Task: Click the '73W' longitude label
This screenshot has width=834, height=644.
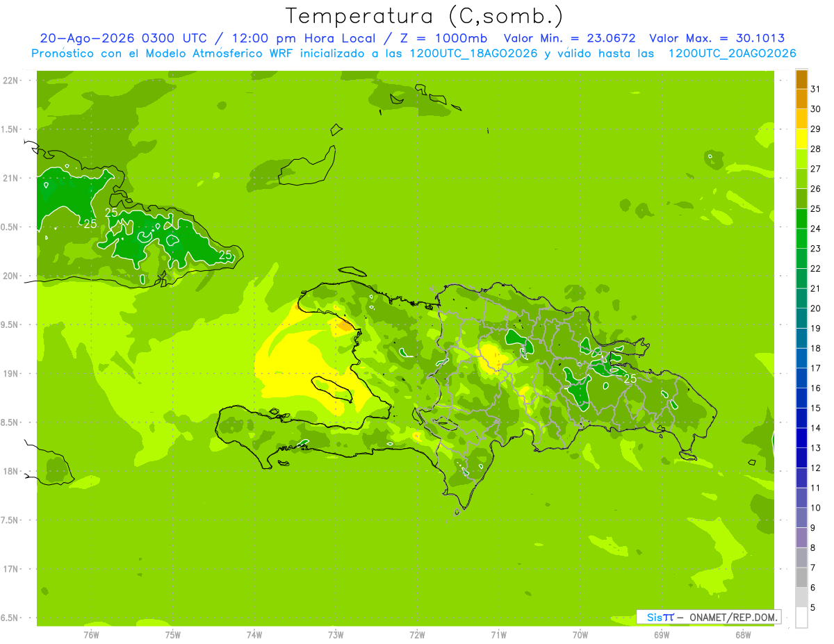Action: (x=336, y=634)
